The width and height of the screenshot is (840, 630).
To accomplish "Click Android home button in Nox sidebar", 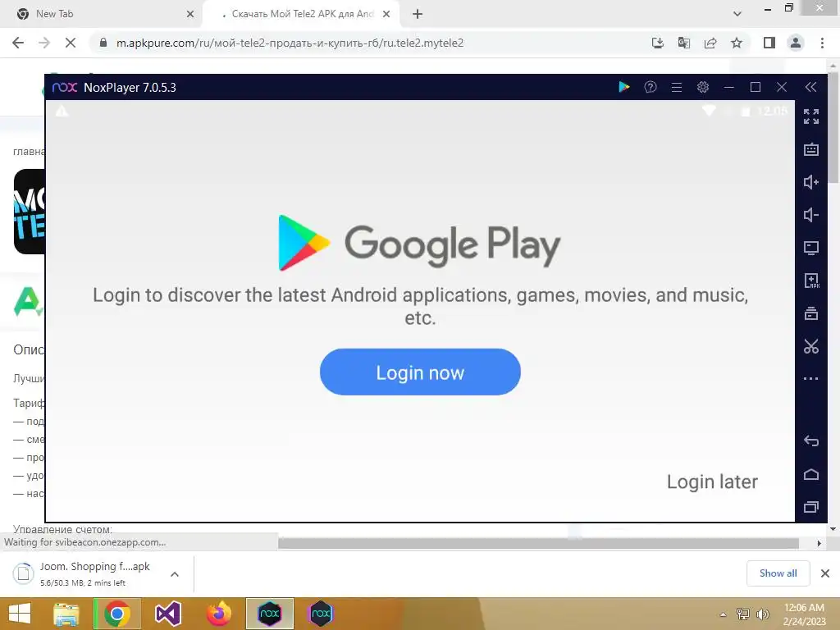I will coord(811,474).
